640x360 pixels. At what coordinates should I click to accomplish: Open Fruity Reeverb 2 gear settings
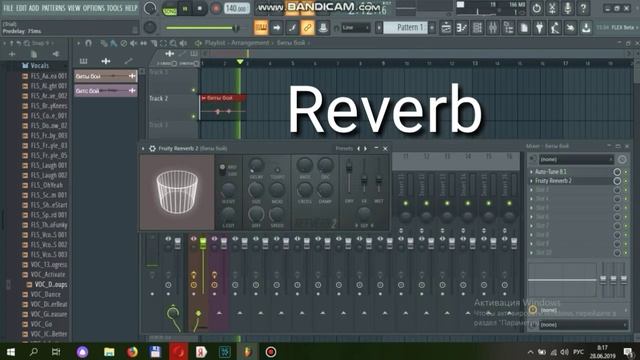pos(152,149)
